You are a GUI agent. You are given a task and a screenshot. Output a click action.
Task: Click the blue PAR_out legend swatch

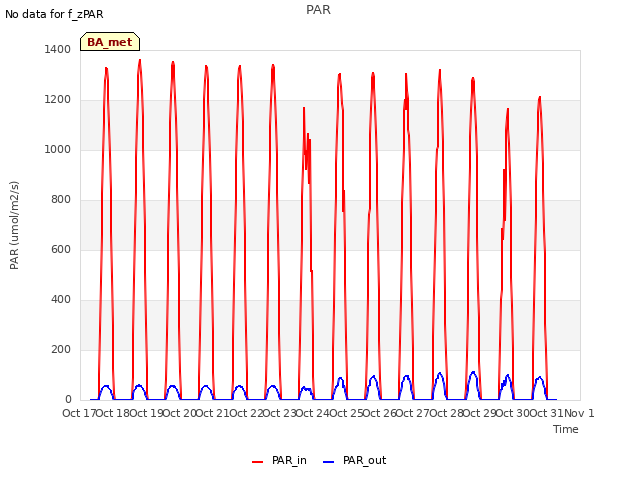click(x=329, y=462)
